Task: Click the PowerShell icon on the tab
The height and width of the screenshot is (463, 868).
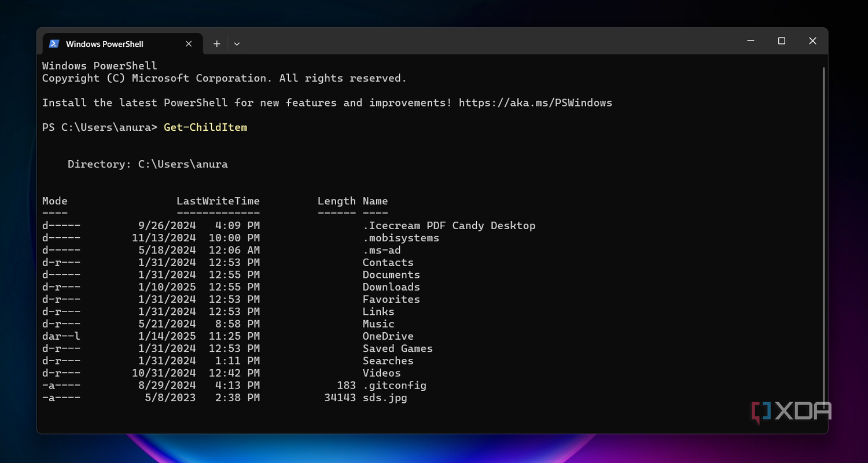Action: [x=54, y=44]
